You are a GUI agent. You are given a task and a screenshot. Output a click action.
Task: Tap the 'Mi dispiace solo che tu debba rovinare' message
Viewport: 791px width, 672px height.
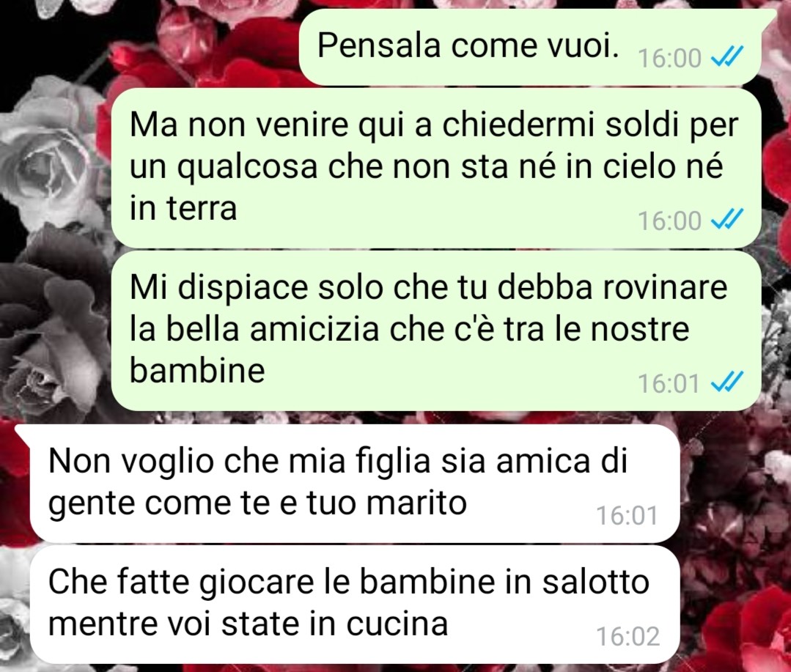click(436, 331)
